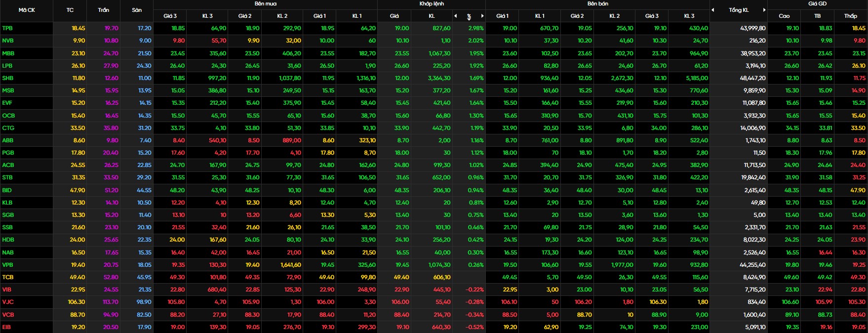868x333 pixels.
Task: Click the KL 1 header under Bên mua
Action: 357,16
